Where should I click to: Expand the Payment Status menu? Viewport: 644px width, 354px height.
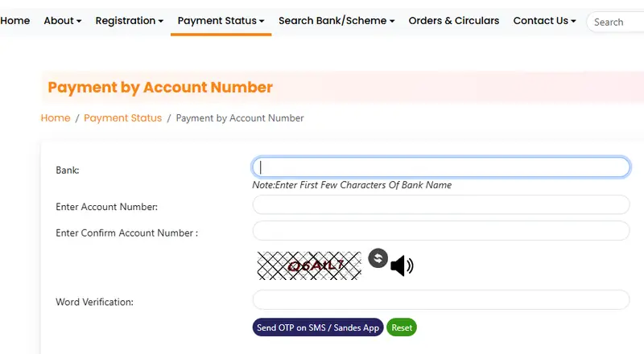[221, 21]
